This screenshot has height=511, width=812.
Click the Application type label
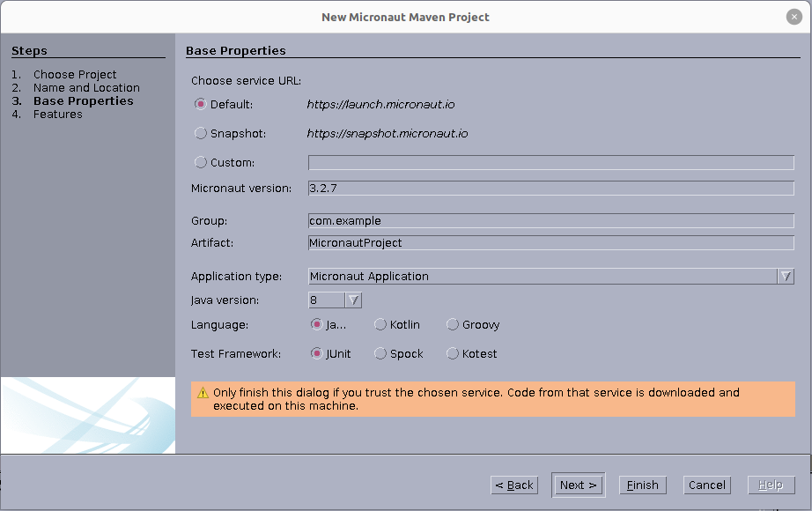point(236,277)
